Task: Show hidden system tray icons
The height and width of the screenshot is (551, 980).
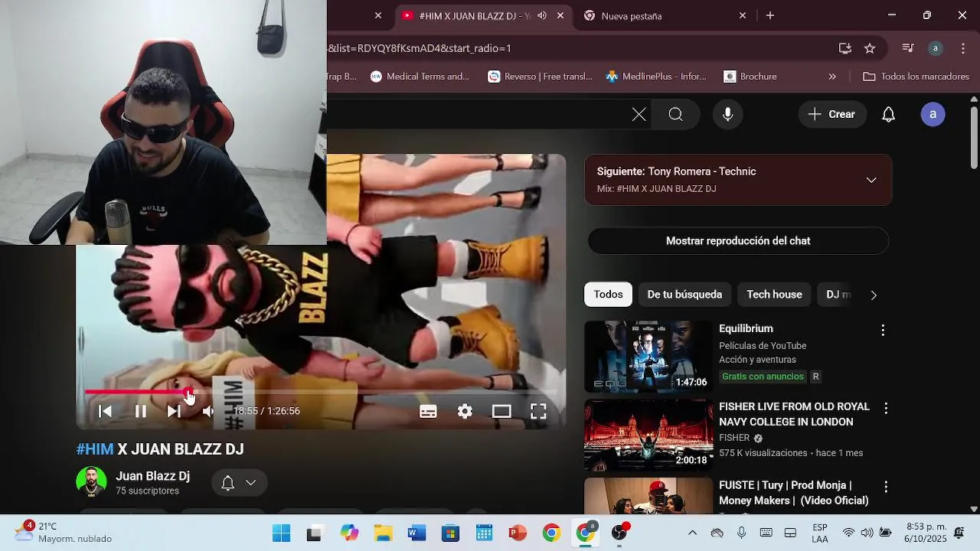Action: [x=693, y=533]
